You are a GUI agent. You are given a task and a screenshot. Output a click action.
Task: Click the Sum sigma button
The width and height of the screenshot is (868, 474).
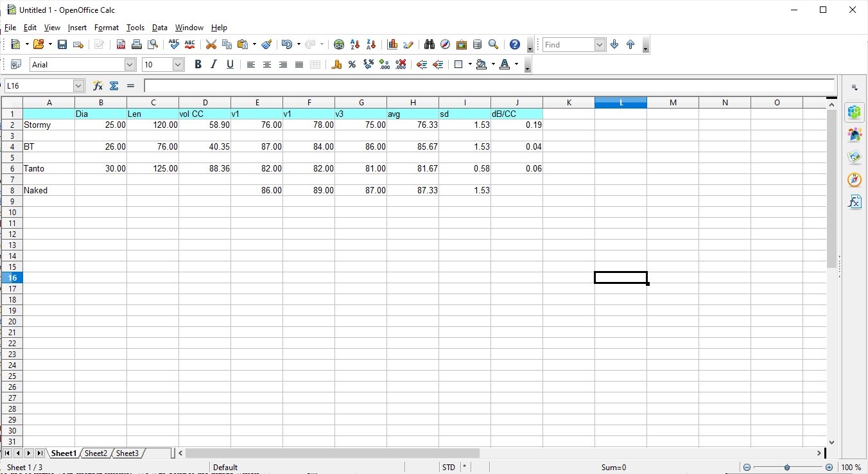[x=114, y=85]
